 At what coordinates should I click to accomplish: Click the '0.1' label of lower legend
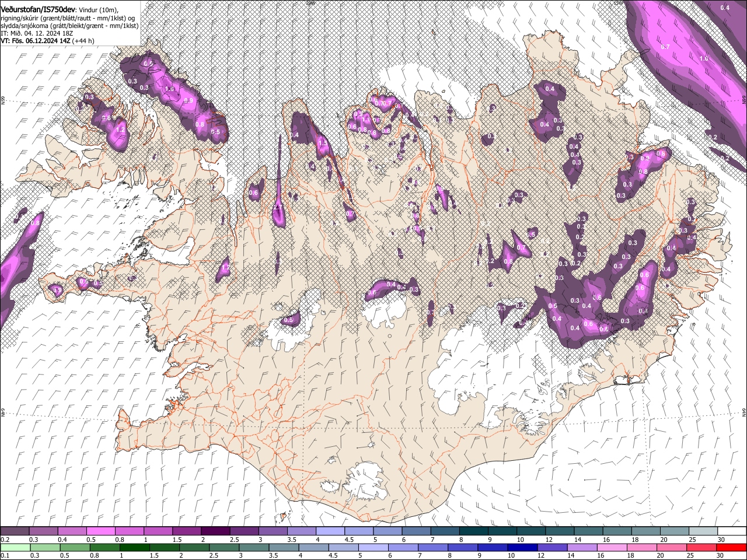[5, 556]
